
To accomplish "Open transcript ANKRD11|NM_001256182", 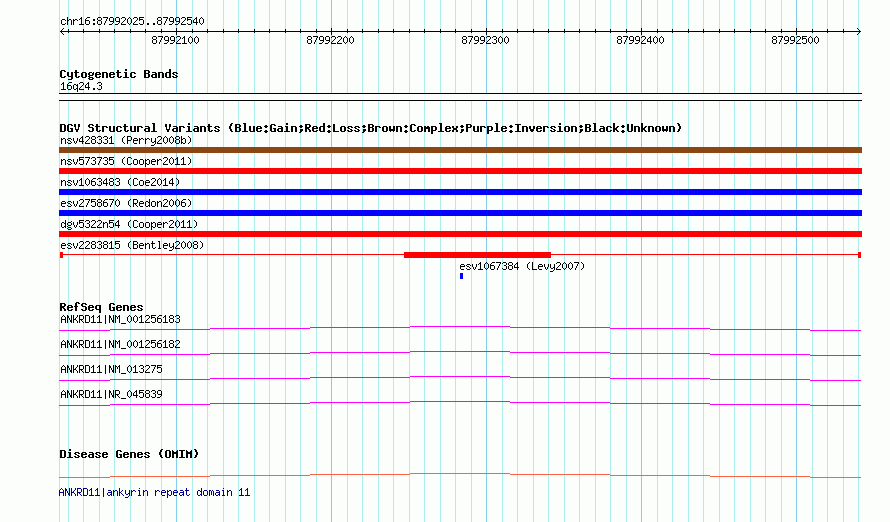I will point(120,344).
